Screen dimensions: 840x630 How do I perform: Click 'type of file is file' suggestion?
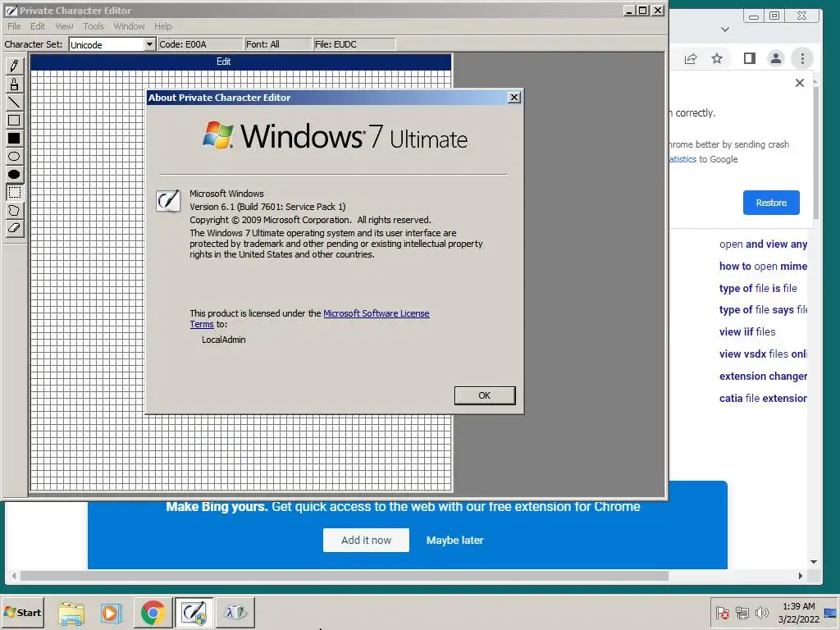758,288
